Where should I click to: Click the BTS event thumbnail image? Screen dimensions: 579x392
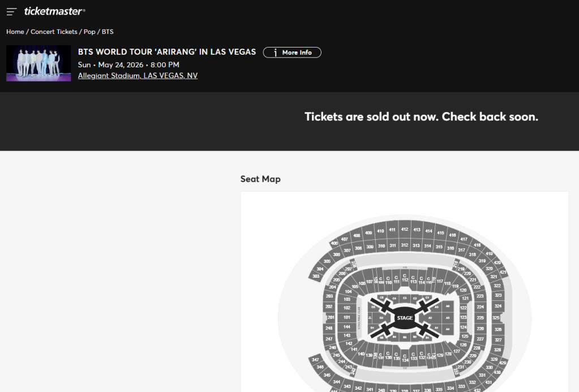coord(38,63)
